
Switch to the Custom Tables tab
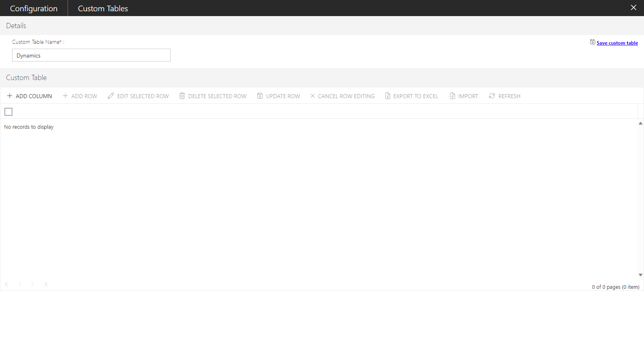point(103,8)
